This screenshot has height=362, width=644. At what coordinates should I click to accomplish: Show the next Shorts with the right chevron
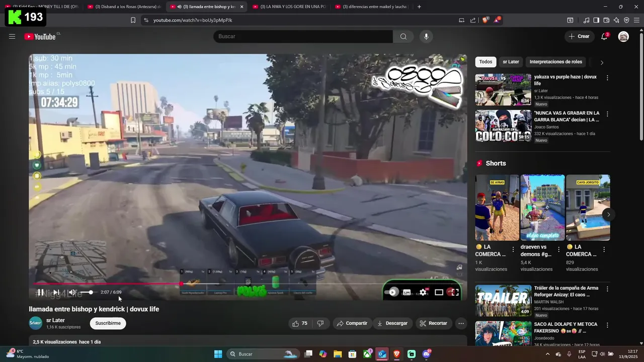click(x=608, y=215)
